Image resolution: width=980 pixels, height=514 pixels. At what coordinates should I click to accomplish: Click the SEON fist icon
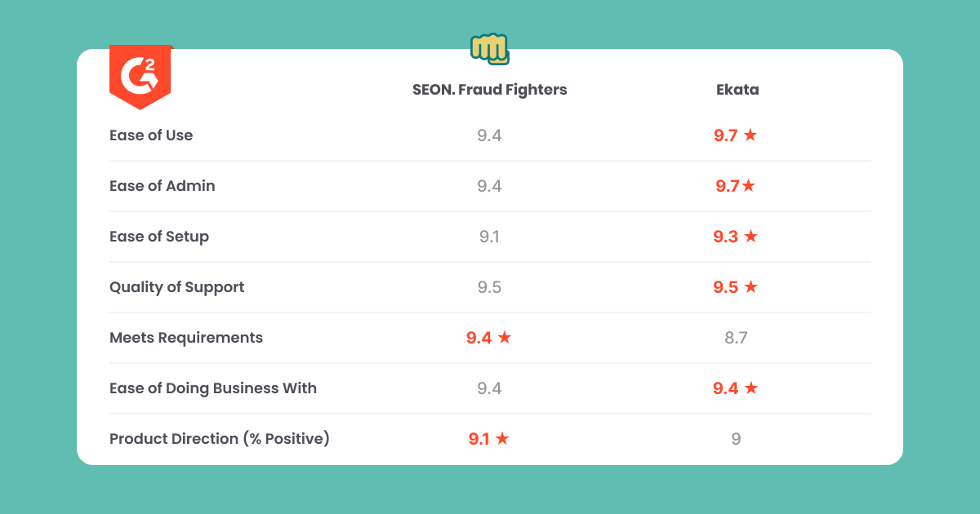point(489,48)
